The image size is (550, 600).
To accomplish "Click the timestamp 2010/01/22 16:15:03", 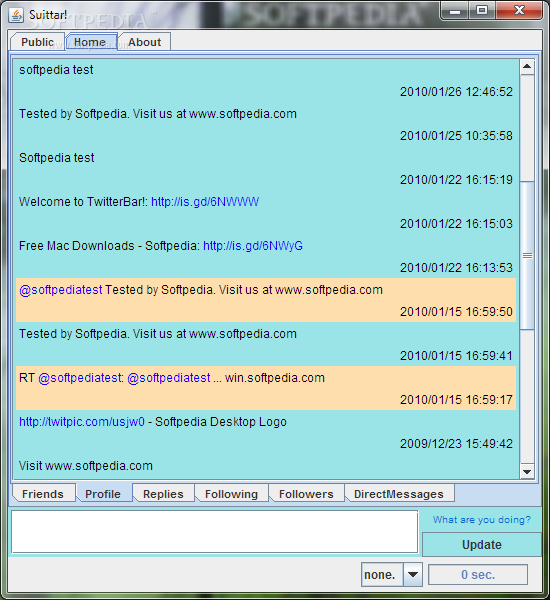I will [x=456, y=223].
